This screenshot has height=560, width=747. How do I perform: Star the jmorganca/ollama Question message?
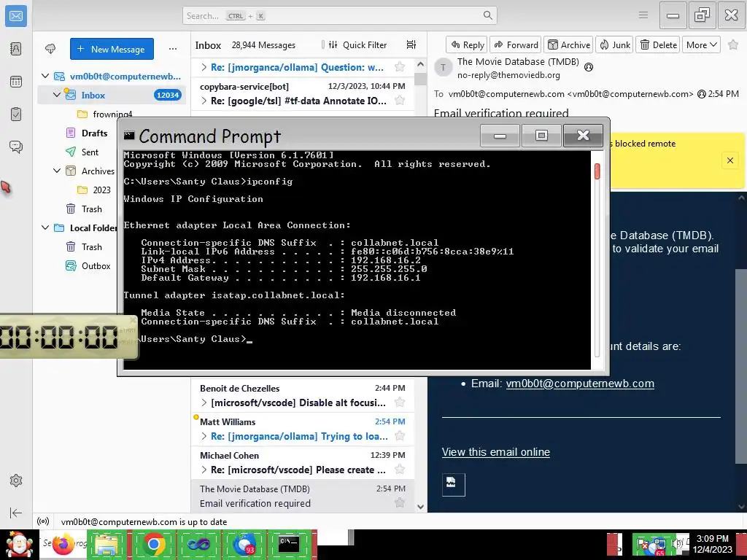(x=400, y=66)
